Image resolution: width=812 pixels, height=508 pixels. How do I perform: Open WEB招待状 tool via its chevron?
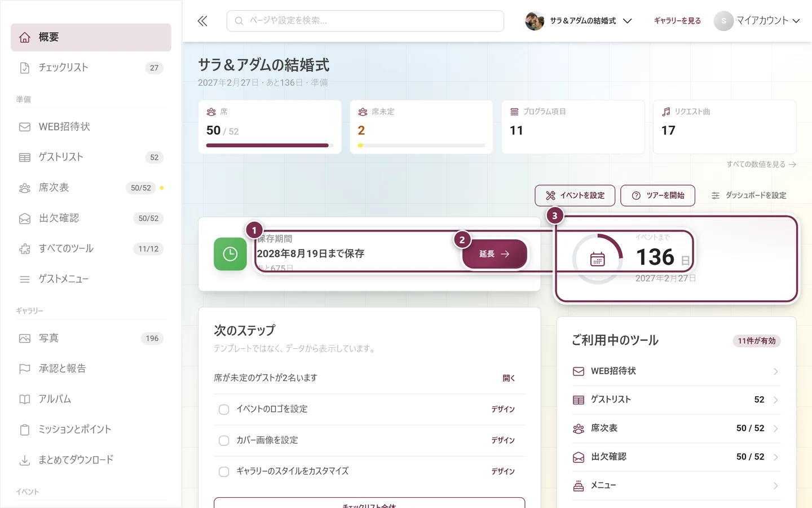point(776,371)
